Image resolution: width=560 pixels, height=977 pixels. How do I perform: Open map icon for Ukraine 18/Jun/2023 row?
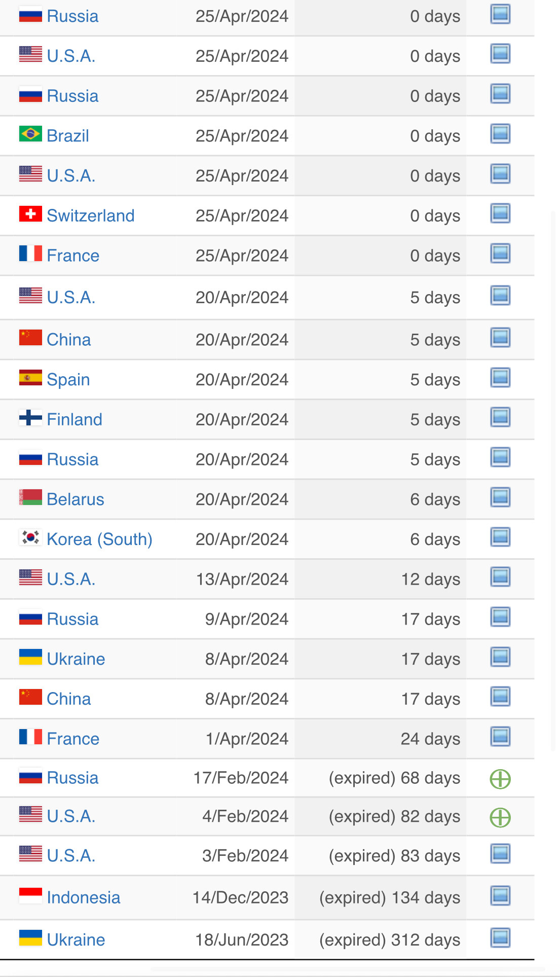(x=500, y=938)
